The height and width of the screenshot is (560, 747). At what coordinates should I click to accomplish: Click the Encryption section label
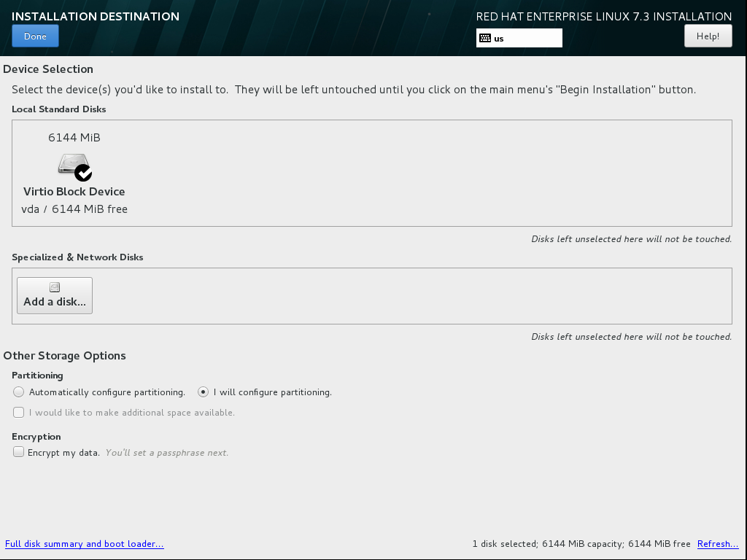coord(36,437)
